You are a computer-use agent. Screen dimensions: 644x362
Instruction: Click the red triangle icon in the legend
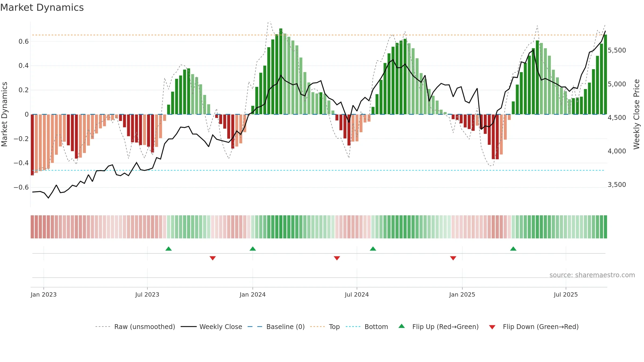[x=492, y=327]
